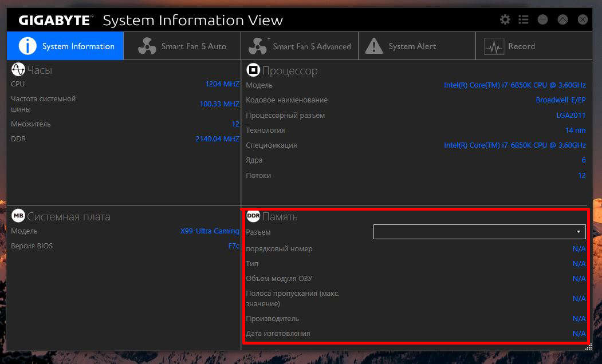602x364 pixels.
Task: Click the GIGABYTE logo
Action: [56, 21]
